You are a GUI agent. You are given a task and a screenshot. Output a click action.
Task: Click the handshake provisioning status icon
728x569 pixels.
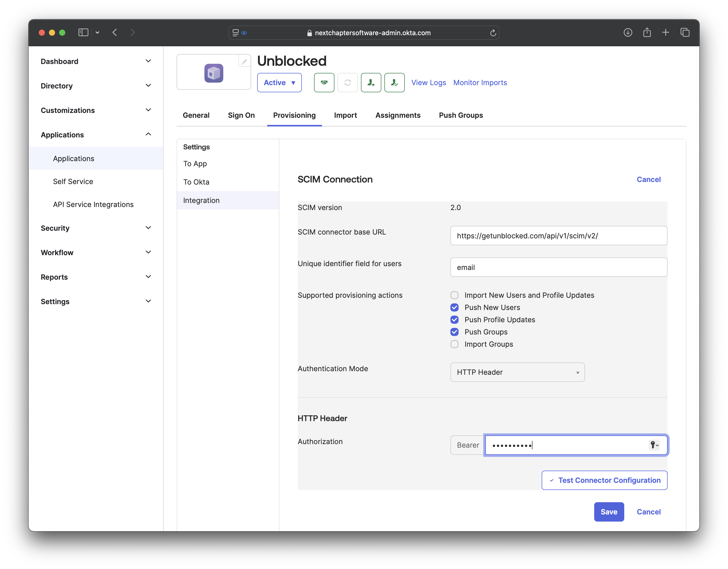point(324,82)
